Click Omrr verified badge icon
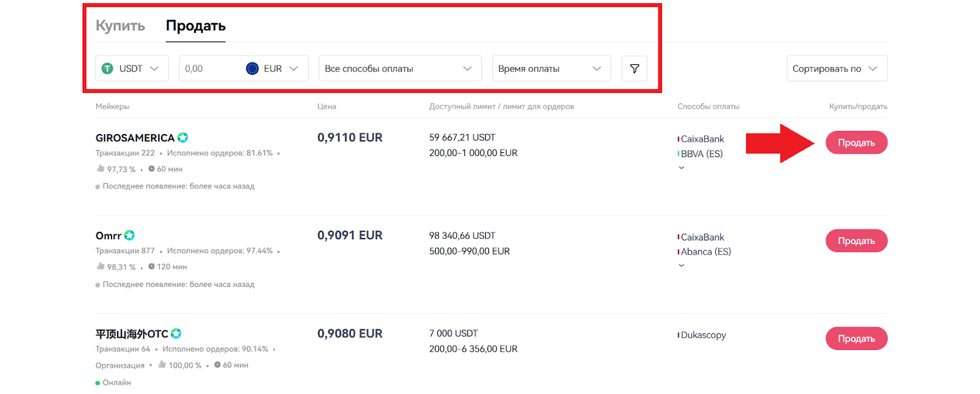 129,236
